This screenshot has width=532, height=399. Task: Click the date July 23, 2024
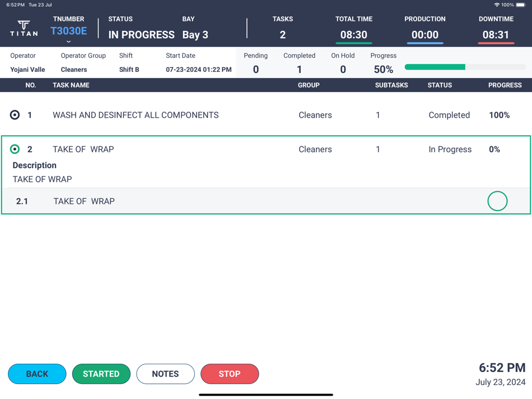tap(501, 382)
